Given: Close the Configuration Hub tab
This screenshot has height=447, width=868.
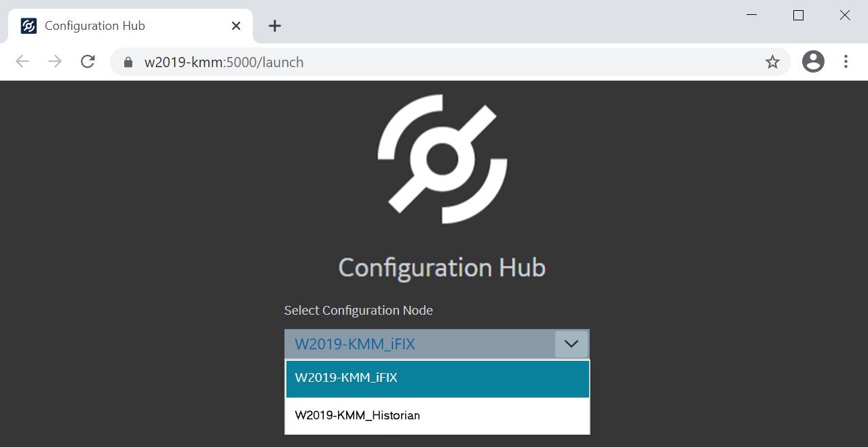Looking at the screenshot, I should 236,26.
